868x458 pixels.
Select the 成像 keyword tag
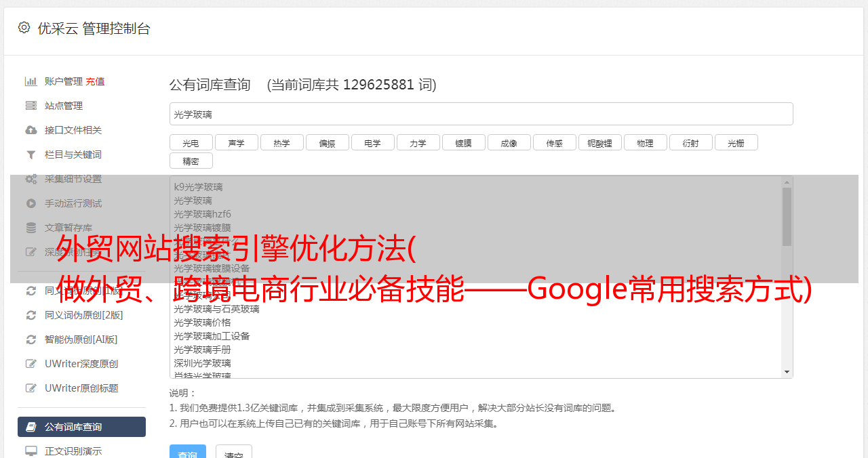click(x=509, y=142)
